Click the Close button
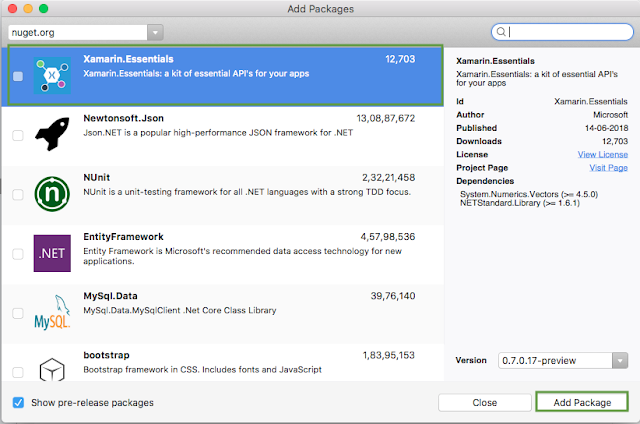The image size is (640, 424). [484, 402]
